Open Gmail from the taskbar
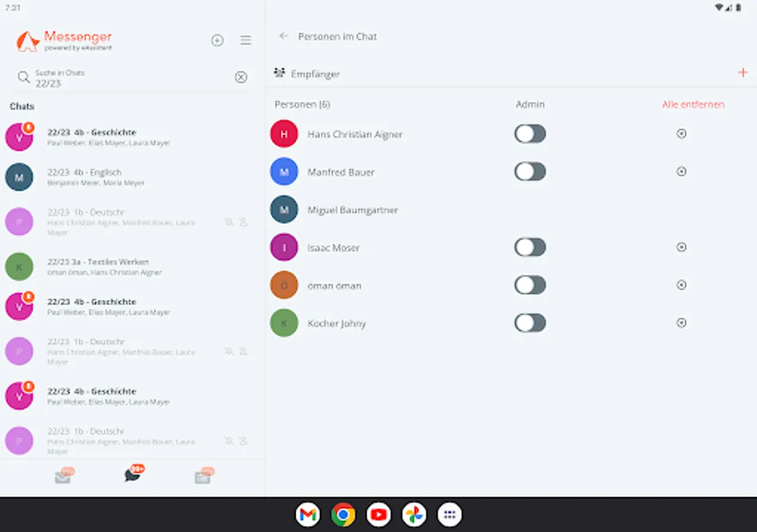The height and width of the screenshot is (532, 757). point(308,514)
